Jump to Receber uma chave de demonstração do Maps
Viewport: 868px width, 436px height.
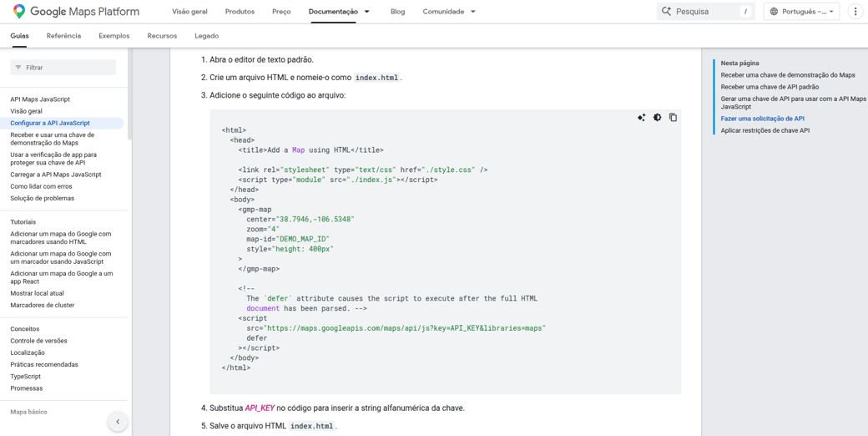tap(788, 75)
